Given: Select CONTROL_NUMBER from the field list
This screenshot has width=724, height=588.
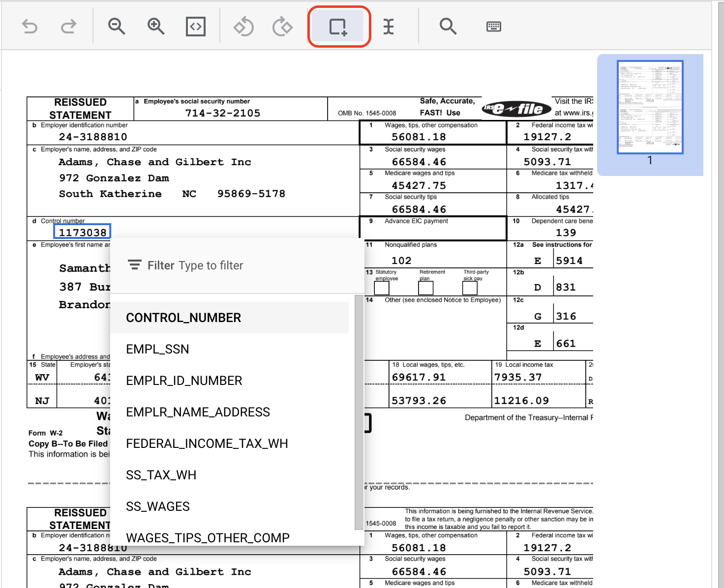Looking at the screenshot, I should coord(183,318).
